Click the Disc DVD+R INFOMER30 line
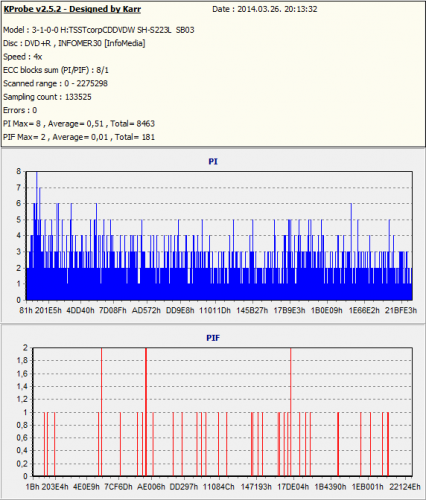Image resolution: width=426 pixels, height=500 pixels. 74,43
